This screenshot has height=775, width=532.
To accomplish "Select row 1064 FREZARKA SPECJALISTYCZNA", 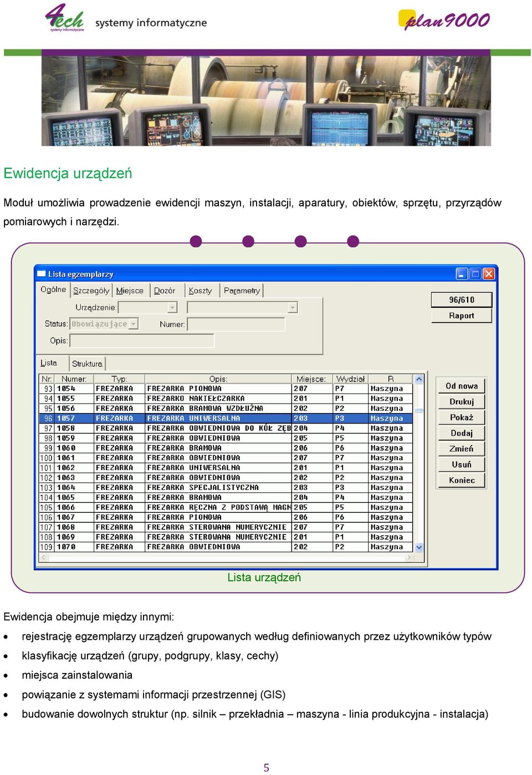I will pyautogui.click(x=226, y=488).
